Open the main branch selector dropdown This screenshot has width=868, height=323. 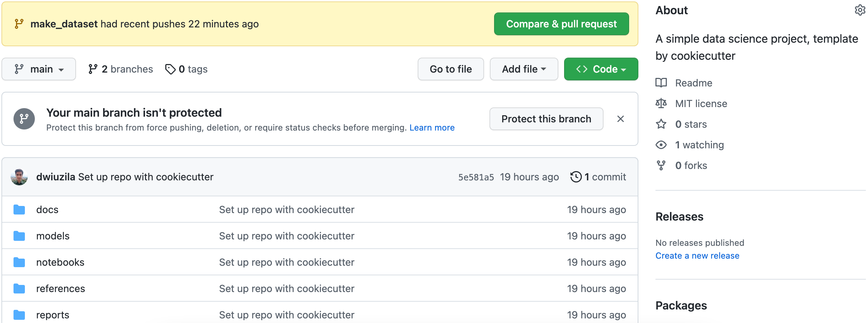pos(39,69)
